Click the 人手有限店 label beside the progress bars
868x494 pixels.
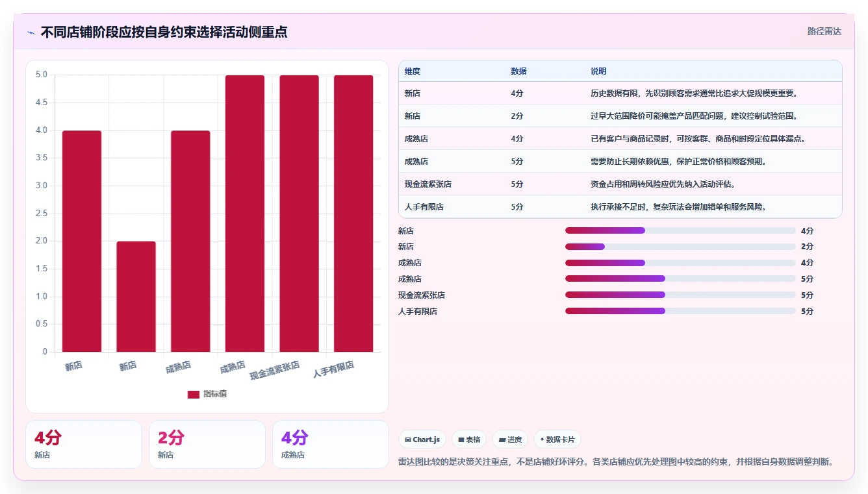(418, 311)
